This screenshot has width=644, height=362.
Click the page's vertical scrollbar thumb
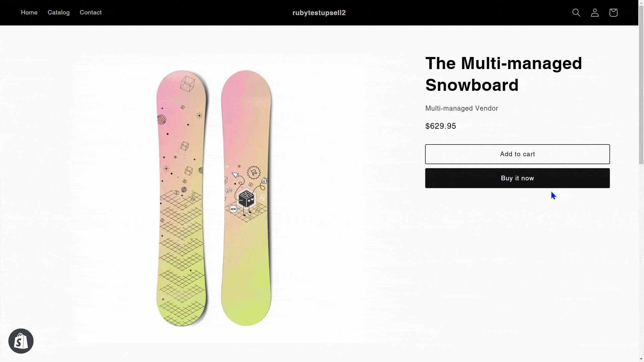[641, 84]
